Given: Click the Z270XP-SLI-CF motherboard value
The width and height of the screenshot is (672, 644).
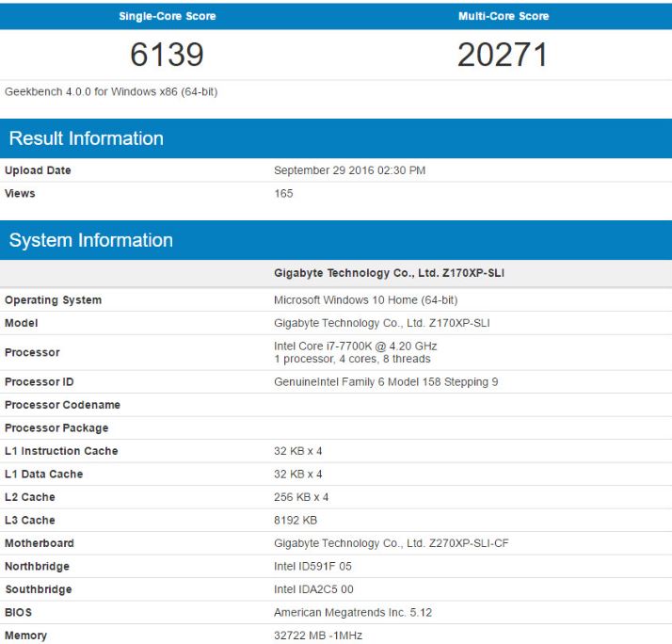Looking at the screenshot, I should (x=391, y=543).
